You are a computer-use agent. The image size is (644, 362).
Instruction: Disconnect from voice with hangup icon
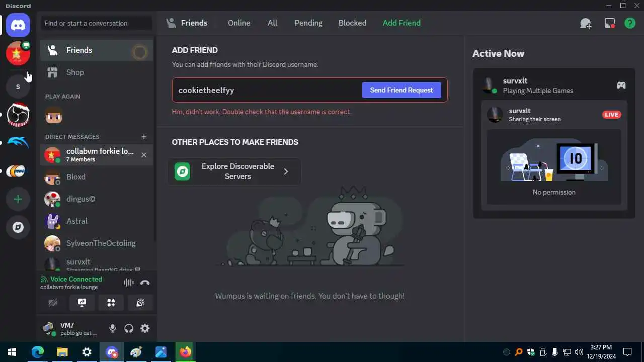[145, 283]
